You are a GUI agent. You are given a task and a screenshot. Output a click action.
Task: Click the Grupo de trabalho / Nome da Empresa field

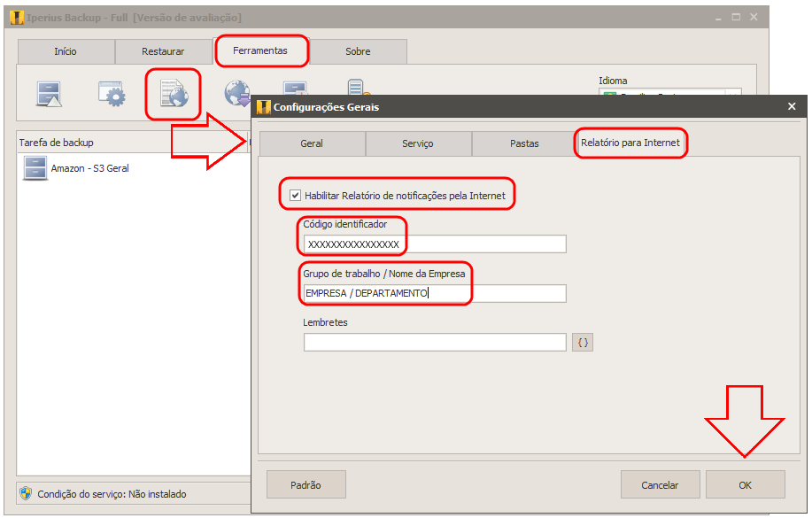click(x=435, y=293)
